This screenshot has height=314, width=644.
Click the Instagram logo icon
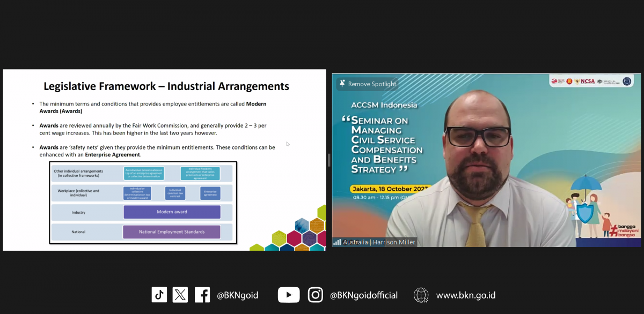(x=316, y=295)
